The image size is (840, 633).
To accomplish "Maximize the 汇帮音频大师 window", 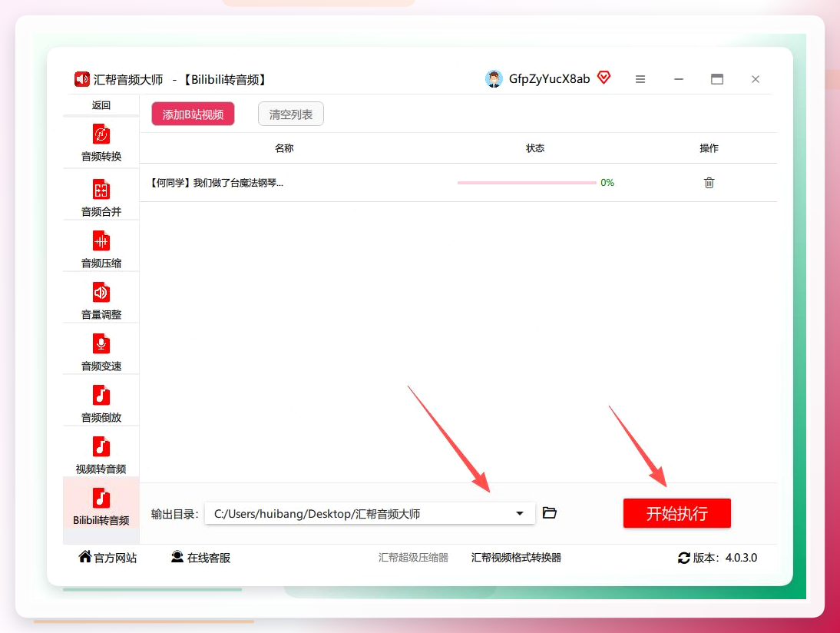I will click(x=717, y=79).
